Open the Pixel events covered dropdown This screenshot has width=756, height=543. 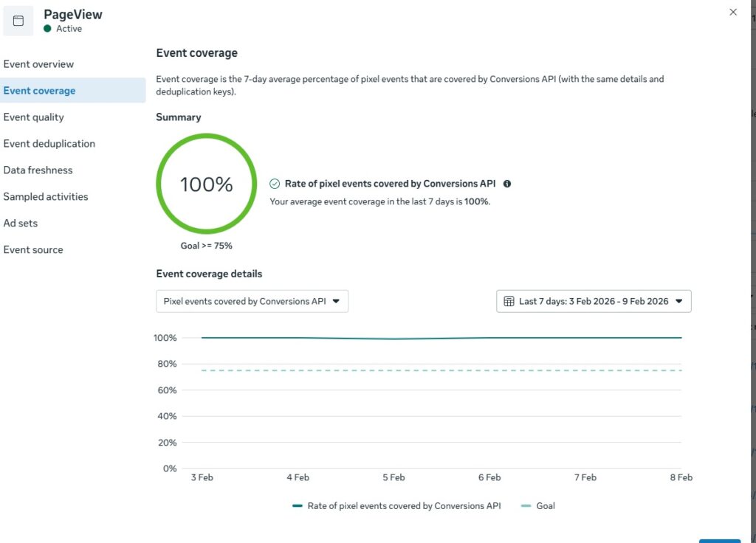[x=252, y=301]
